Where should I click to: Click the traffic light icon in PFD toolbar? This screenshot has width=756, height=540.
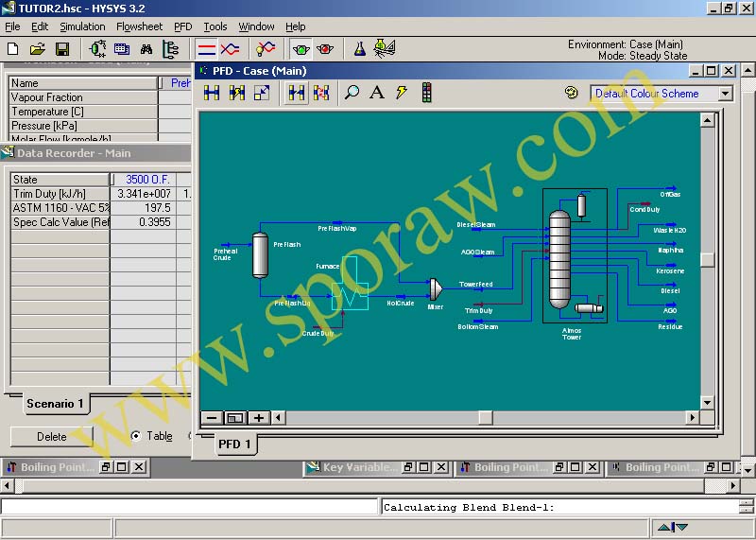coord(426,93)
